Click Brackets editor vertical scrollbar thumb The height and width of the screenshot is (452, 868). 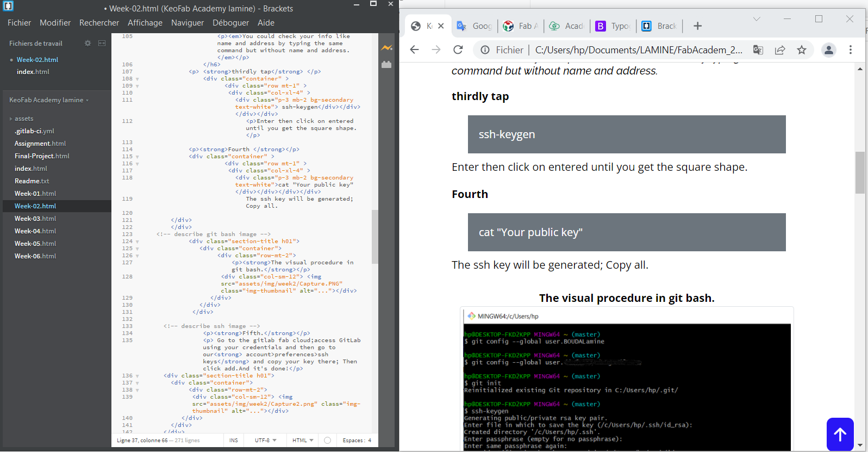(x=375, y=237)
